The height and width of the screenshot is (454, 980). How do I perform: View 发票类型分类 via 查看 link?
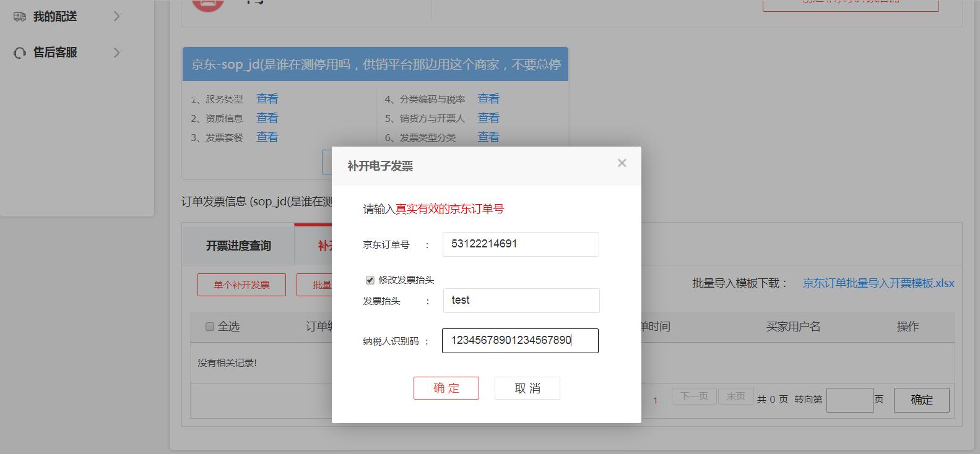(x=488, y=137)
